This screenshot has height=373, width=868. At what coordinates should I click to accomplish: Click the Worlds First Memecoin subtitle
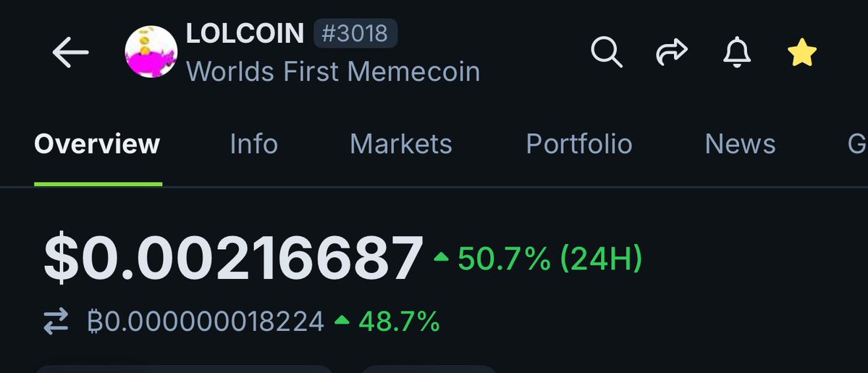click(333, 72)
